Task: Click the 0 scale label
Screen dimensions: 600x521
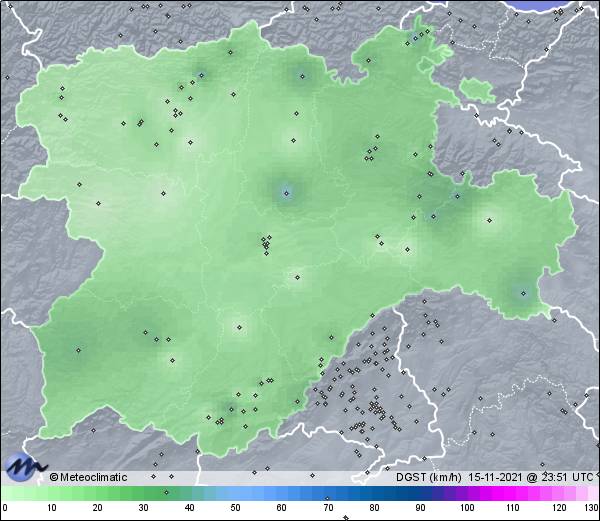Action: [x=5, y=508]
